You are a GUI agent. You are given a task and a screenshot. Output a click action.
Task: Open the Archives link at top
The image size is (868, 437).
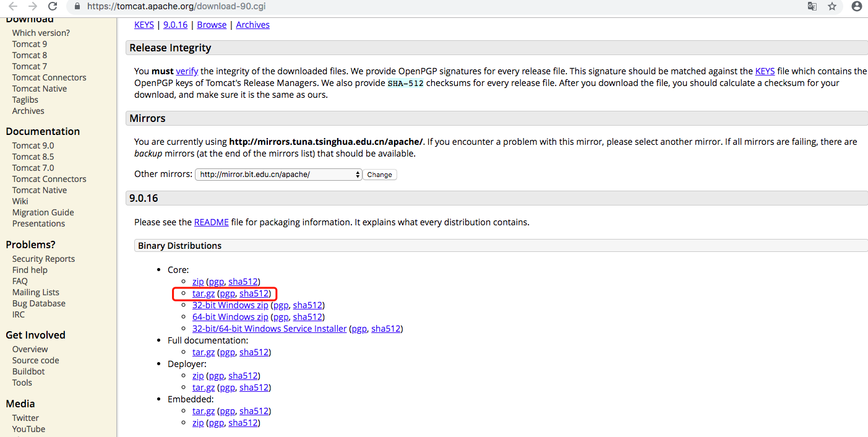pyautogui.click(x=252, y=25)
